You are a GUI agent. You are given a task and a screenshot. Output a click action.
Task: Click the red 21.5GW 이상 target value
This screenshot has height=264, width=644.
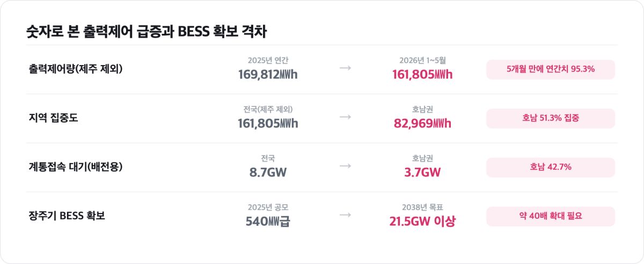pyautogui.click(x=422, y=221)
